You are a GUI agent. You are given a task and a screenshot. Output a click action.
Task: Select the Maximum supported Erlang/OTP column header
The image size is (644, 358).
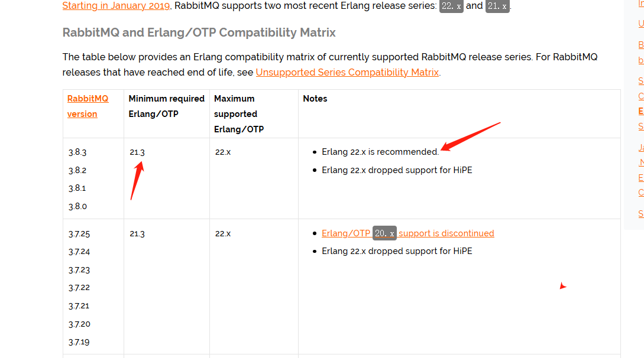(x=239, y=114)
